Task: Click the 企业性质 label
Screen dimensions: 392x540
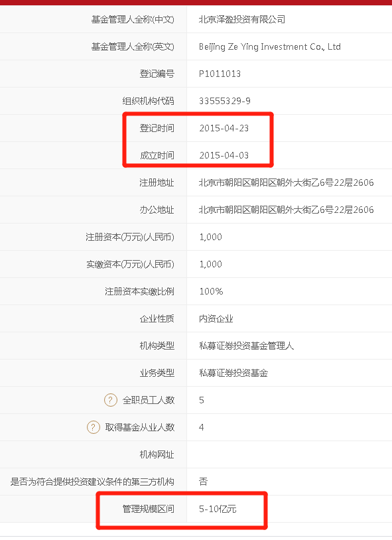Action: [x=157, y=318]
